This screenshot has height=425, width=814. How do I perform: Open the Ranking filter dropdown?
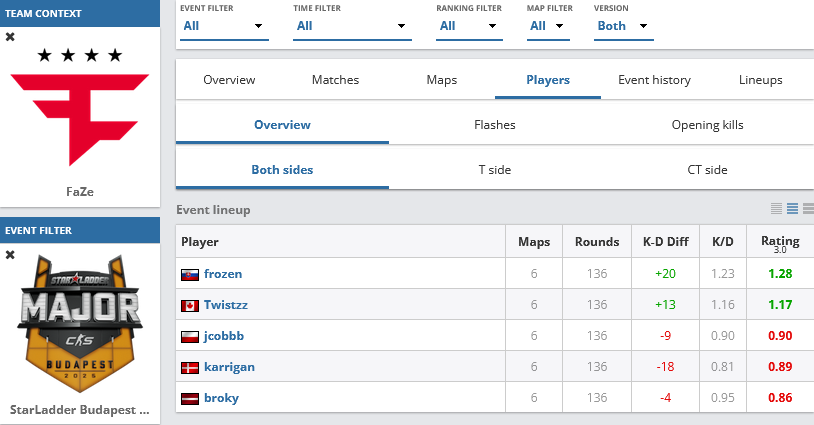tap(469, 26)
